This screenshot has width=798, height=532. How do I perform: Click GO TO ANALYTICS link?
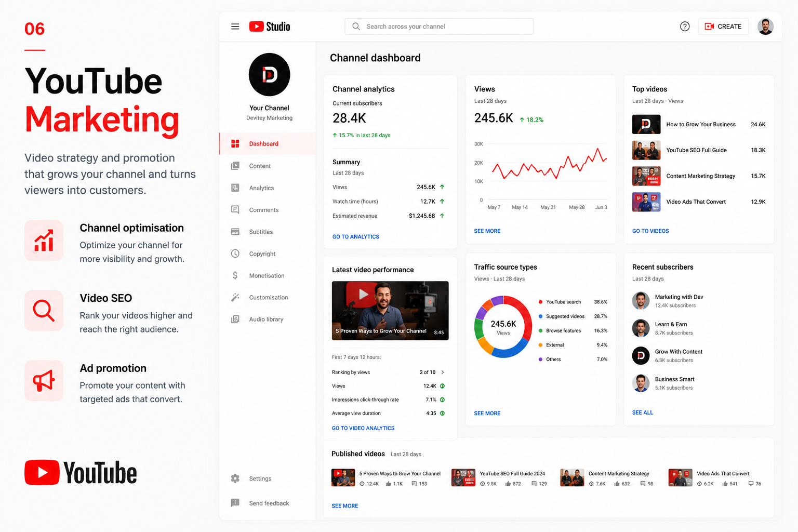(356, 237)
